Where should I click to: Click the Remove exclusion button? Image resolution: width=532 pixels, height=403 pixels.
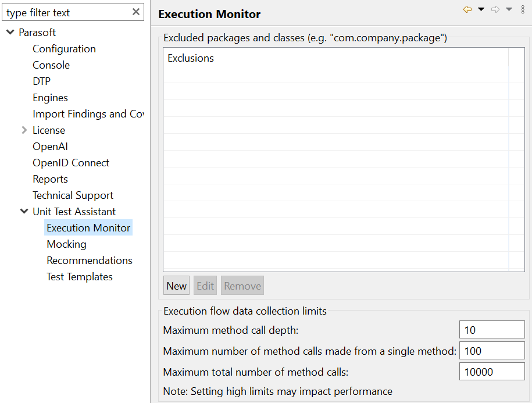point(242,286)
